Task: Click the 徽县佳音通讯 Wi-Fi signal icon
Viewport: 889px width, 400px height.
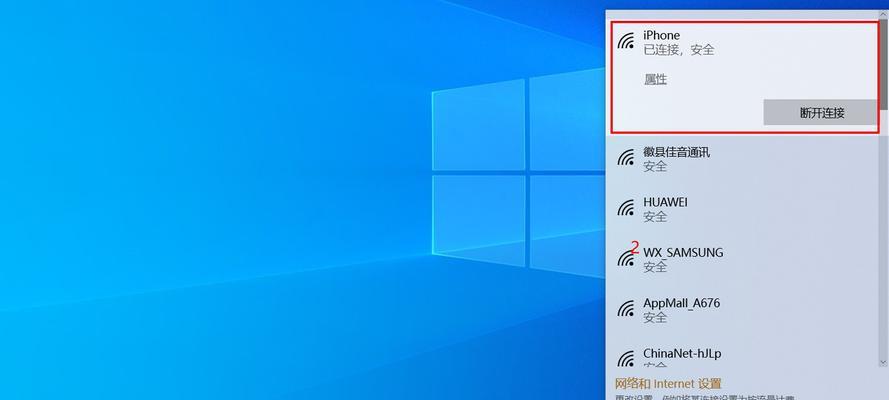Action: coord(626,158)
